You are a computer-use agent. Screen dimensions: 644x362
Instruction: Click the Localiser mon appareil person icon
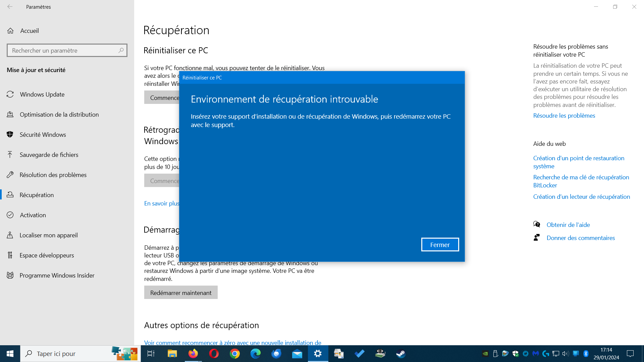(x=10, y=235)
